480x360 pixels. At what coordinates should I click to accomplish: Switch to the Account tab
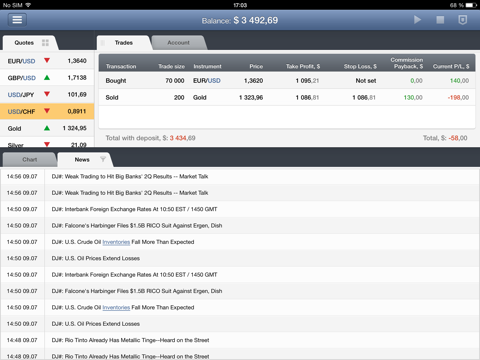click(179, 43)
